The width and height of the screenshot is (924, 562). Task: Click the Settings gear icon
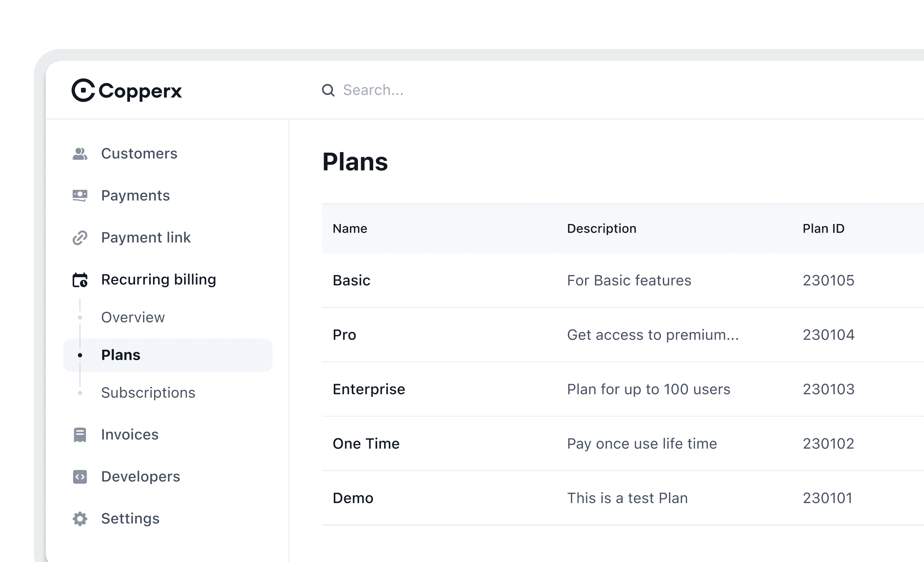click(80, 519)
